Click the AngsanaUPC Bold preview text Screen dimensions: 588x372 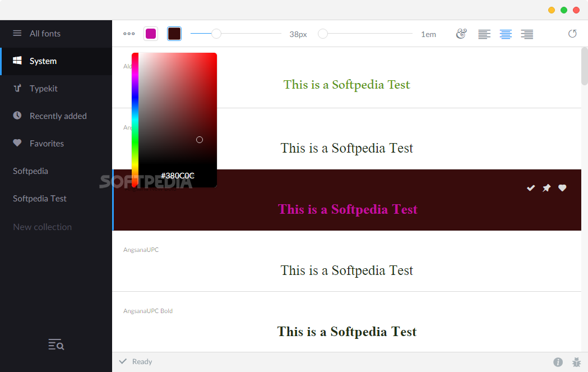(347, 332)
